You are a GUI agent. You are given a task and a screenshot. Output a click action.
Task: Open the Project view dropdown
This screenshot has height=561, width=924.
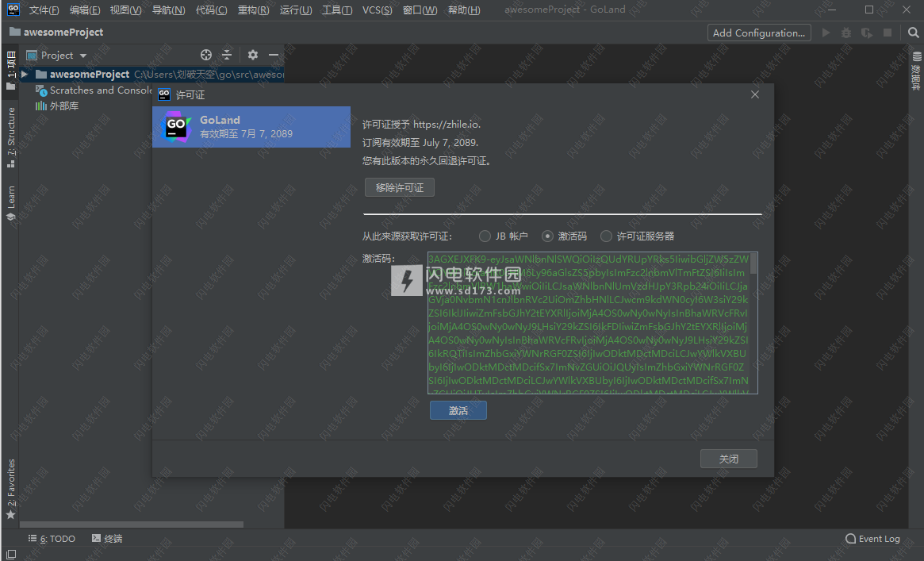coord(56,55)
